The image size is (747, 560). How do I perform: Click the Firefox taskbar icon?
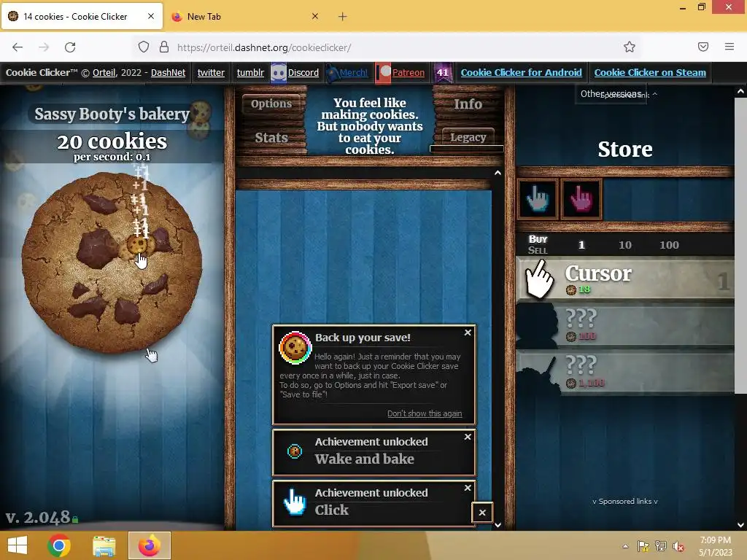149,545
